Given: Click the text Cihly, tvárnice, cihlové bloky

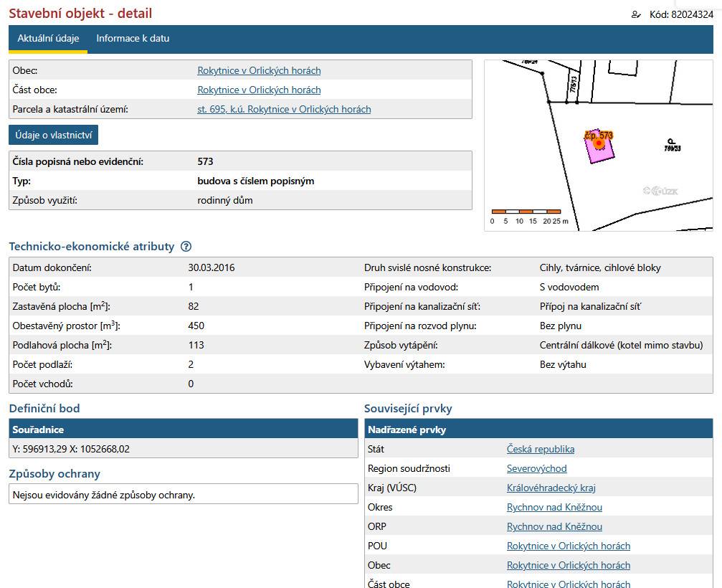Looking at the screenshot, I should point(600,267).
